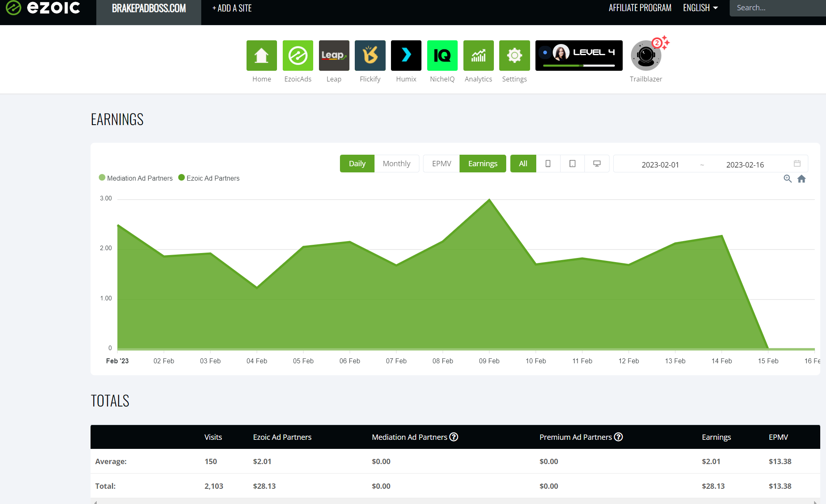826x504 pixels.
Task: Open the Affiliate Program link
Action: click(x=640, y=8)
